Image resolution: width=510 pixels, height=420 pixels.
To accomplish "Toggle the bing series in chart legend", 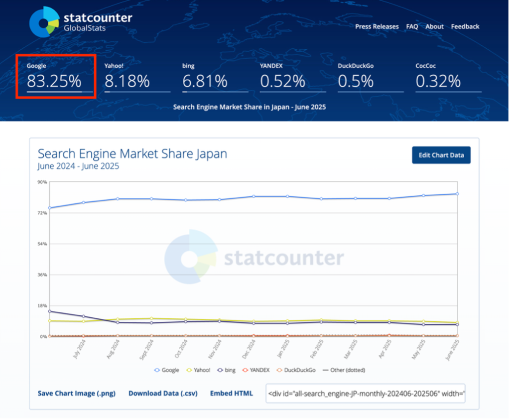I will pos(227,370).
